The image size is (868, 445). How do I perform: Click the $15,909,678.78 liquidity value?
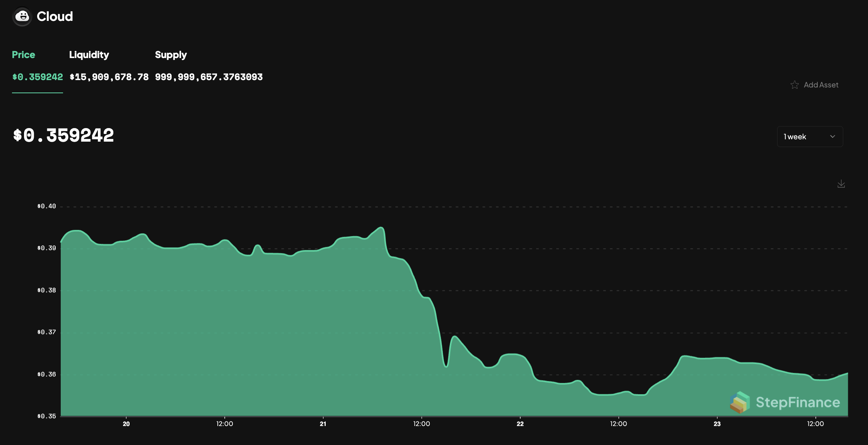[x=109, y=77]
